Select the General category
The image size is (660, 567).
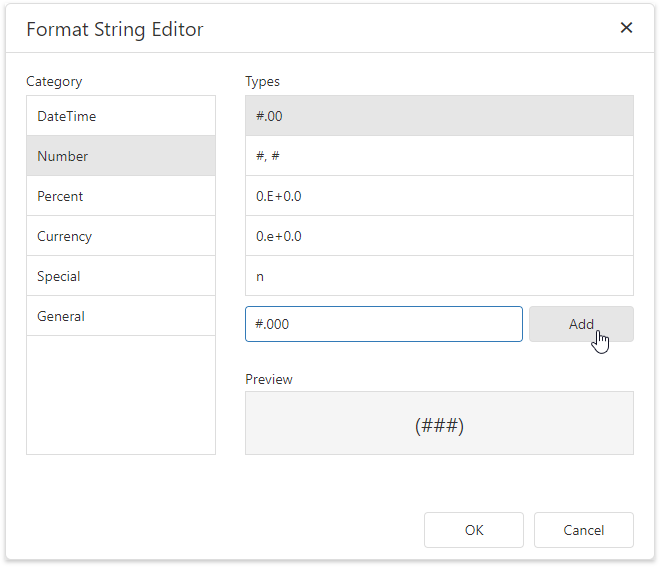121,316
